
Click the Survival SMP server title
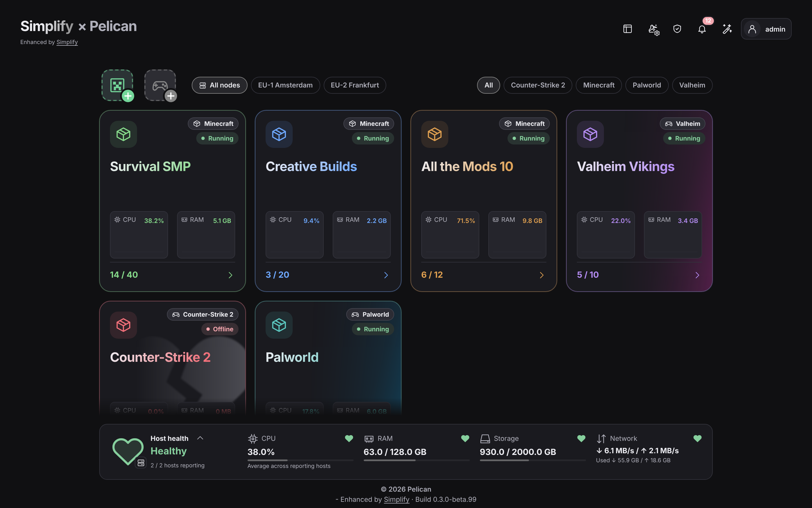[150, 166]
